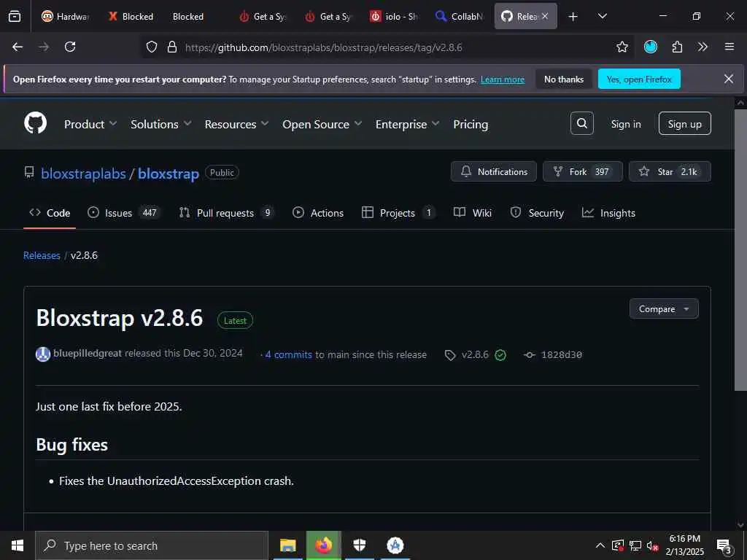Expand the Open Source menu

(322, 124)
